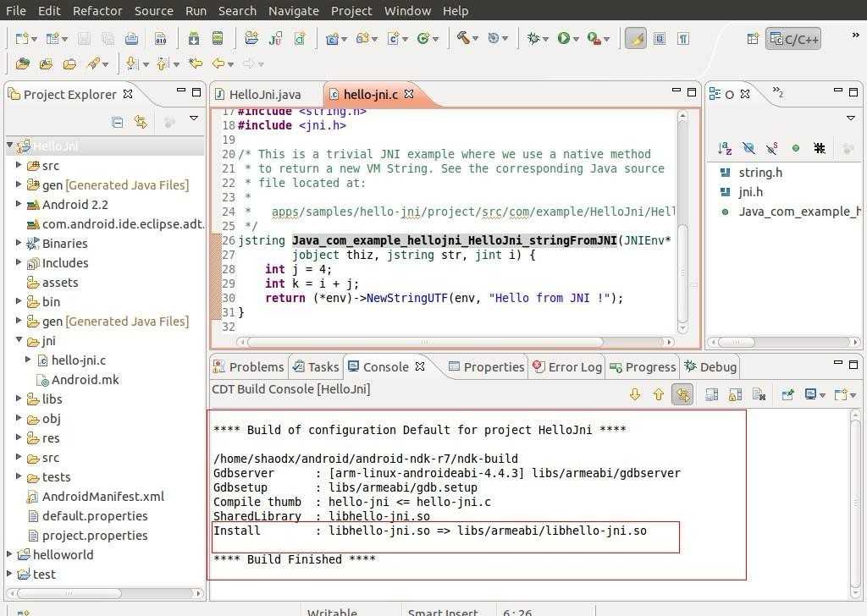Click the Print toolbar icon
The height and width of the screenshot is (616, 867).
[x=131, y=39]
